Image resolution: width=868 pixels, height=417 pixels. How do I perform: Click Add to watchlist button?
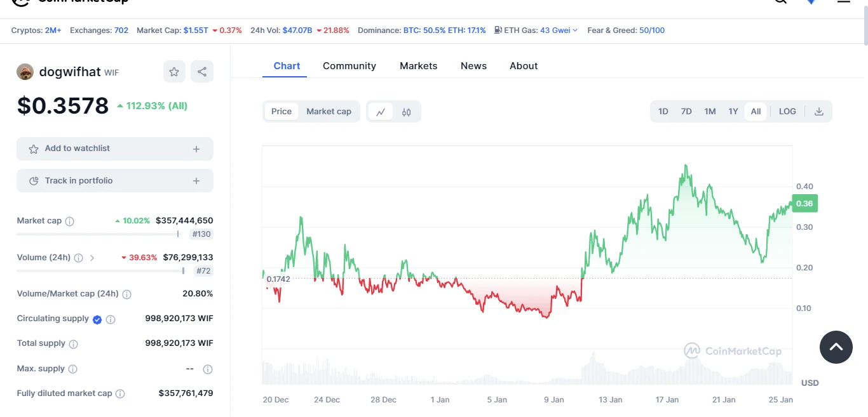pos(115,149)
